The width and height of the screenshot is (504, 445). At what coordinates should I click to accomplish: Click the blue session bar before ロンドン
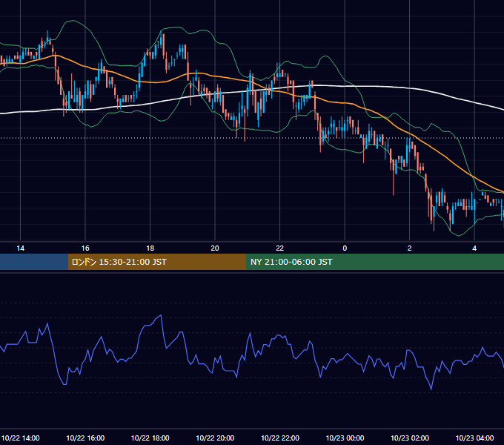pos(34,262)
